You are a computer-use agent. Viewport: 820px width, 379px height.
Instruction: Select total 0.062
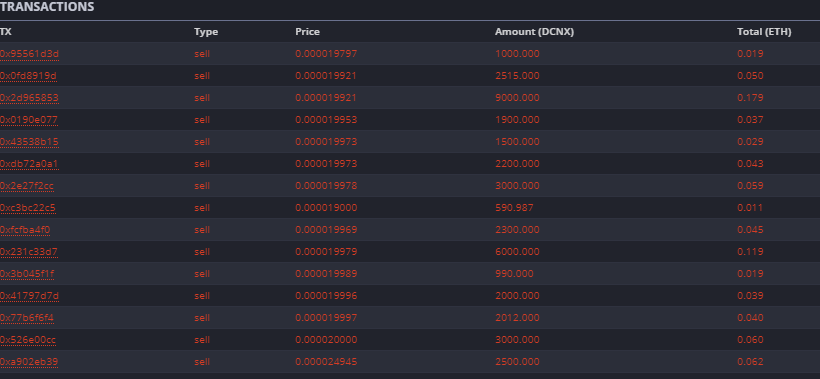click(x=750, y=361)
